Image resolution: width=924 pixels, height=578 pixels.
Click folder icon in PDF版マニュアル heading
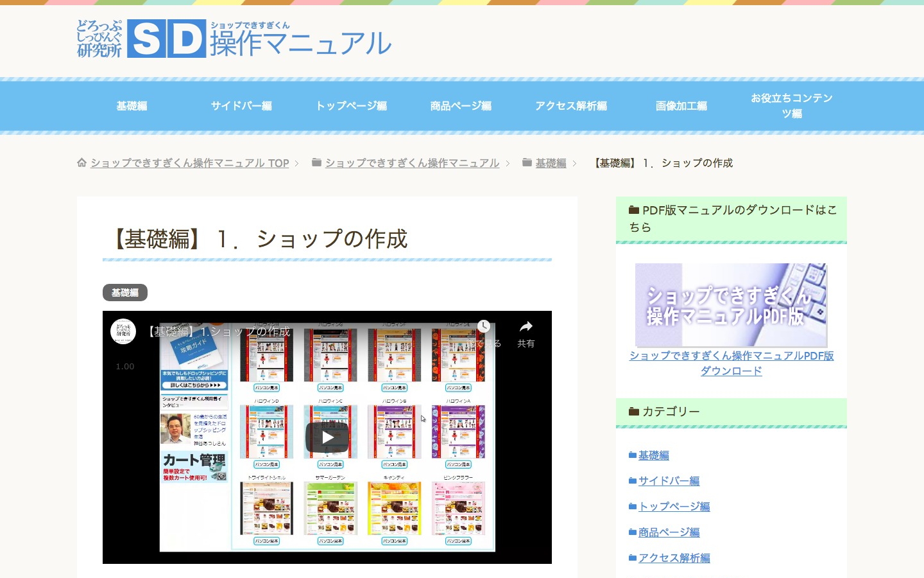click(634, 209)
